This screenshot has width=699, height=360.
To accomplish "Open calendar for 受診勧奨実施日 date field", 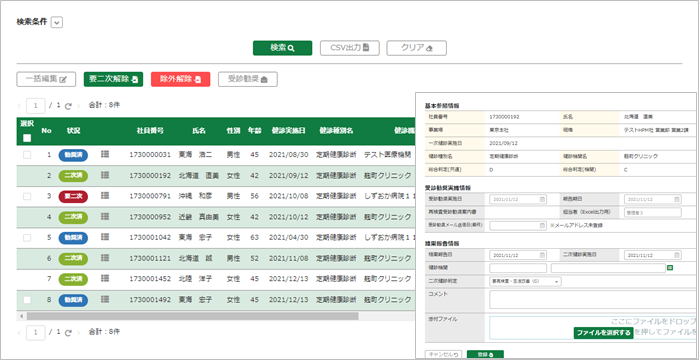I will click(542, 200).
